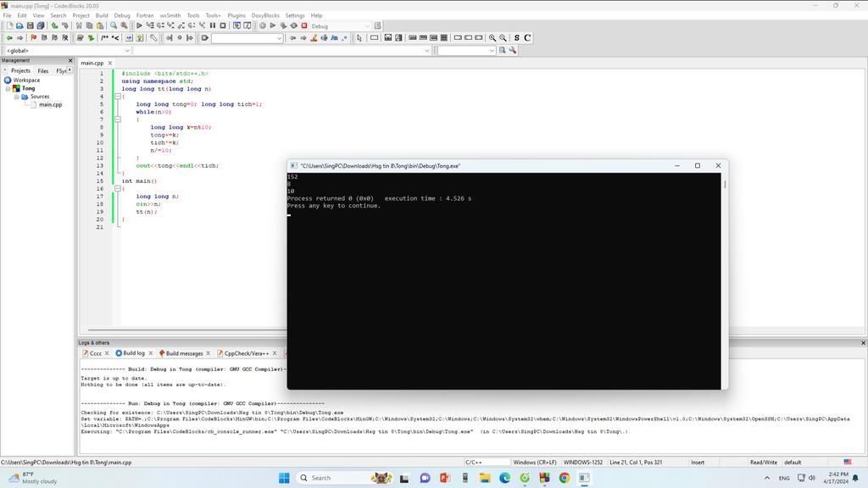The image size is (868, 488).
Task: Build and run the project
Action: click(x=283, y=25)
